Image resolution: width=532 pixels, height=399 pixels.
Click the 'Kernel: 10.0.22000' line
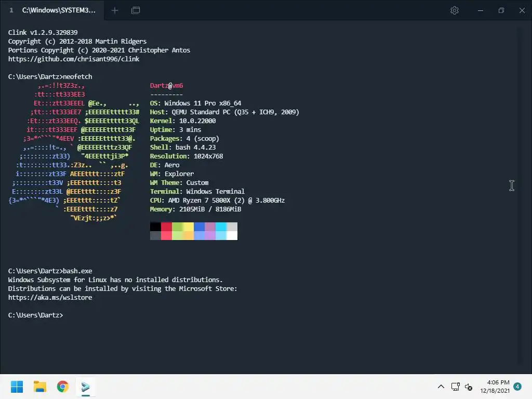point(183,121)
